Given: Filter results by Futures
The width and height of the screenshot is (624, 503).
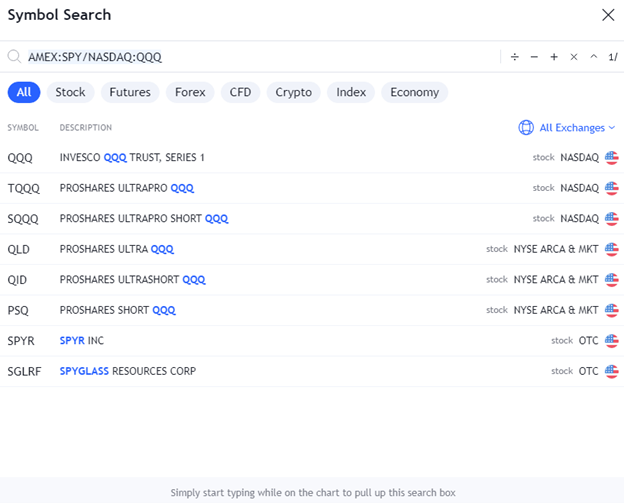Looking at the screenshot, I should (130, 92).
